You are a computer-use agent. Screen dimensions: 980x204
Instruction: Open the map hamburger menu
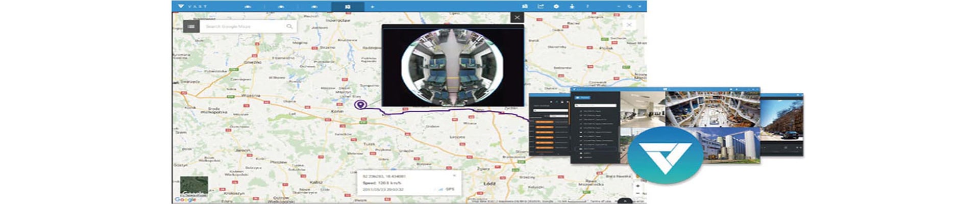coord(191,26)
